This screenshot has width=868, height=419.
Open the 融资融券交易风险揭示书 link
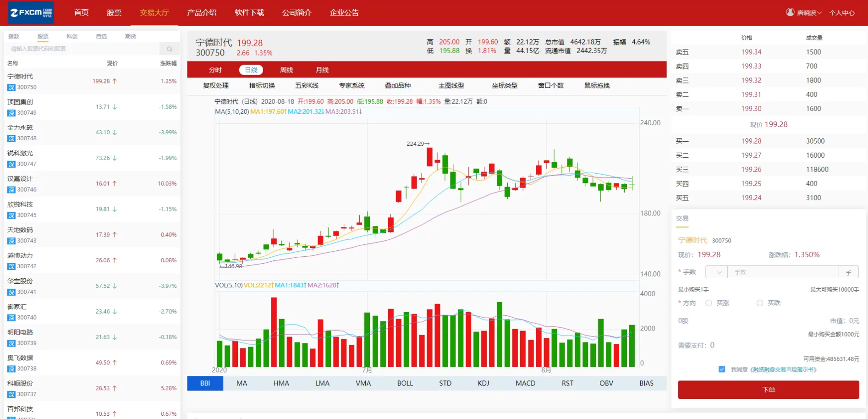(x=783, y=369)
